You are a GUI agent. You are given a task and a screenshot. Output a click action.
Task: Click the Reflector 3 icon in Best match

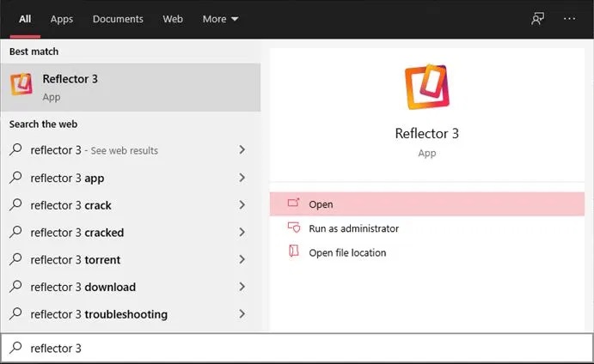21,85
